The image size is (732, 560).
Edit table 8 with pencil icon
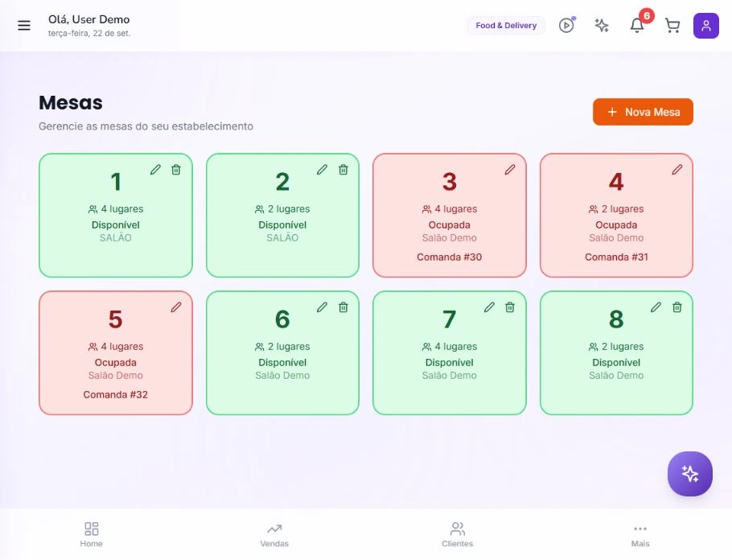point(656,307)
